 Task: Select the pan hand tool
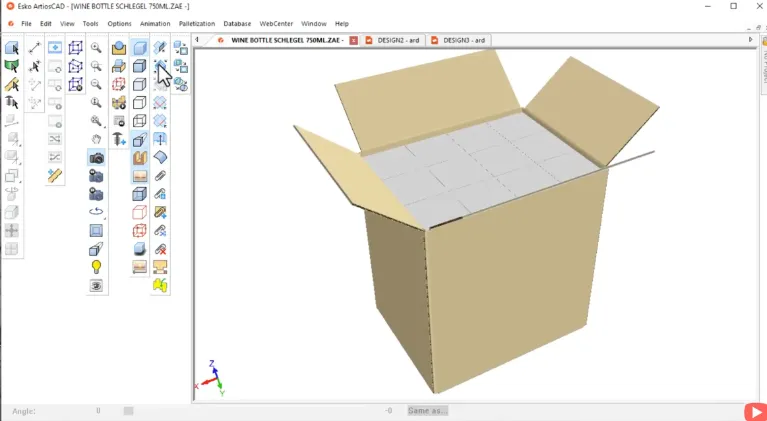pyautogui.click(x=97, y=139)
